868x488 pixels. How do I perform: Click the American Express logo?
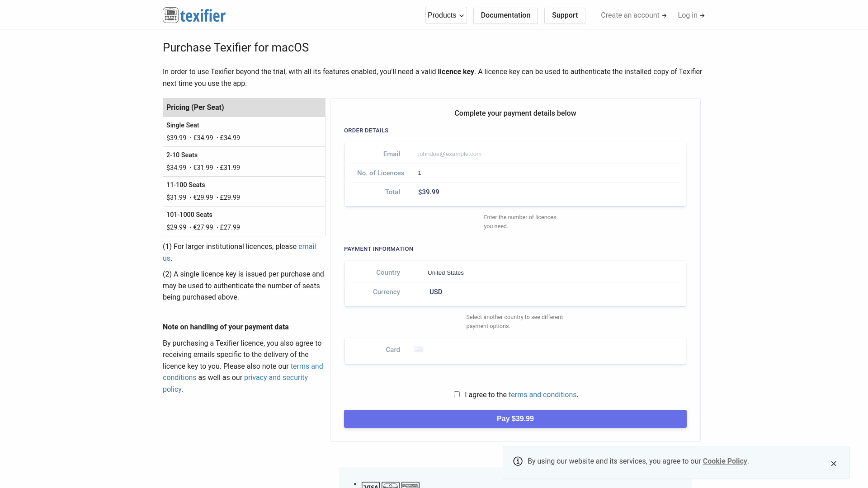pyautogui.click(x=410, y=485)
